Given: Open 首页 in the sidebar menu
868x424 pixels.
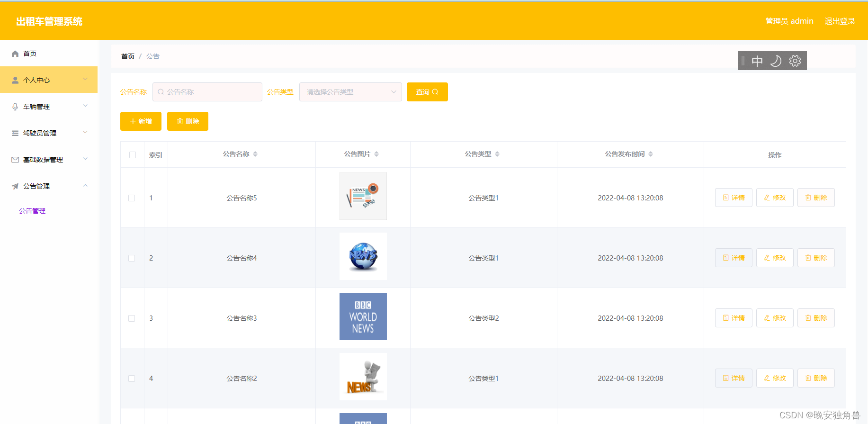Looking at the screenshot, I should (x=49, y=54).
